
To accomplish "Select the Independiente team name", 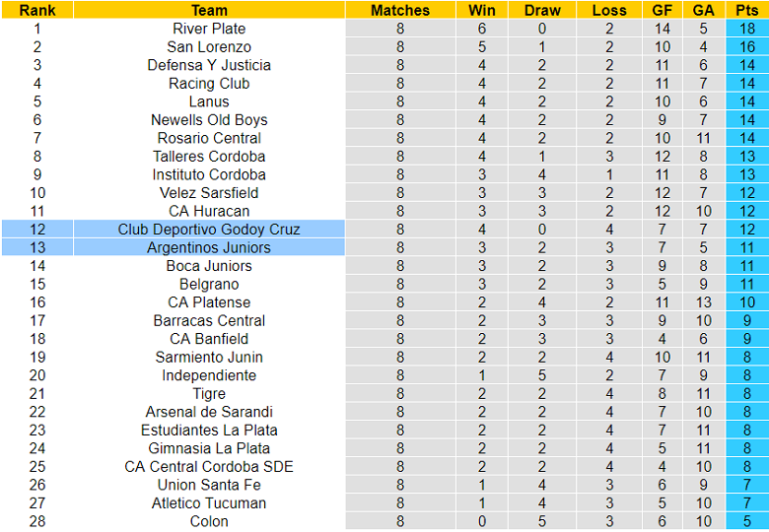I will [x=209, y=375].
